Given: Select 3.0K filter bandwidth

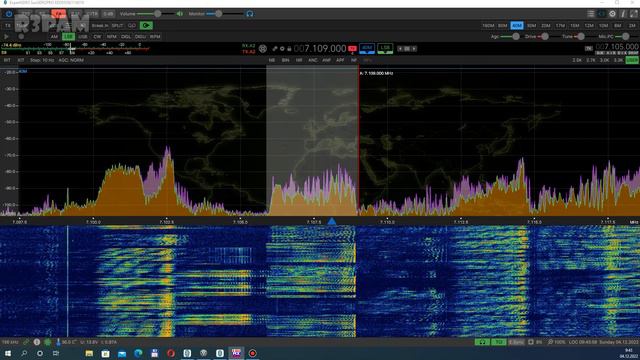Looking at the screenshot, I should [604, 60].
